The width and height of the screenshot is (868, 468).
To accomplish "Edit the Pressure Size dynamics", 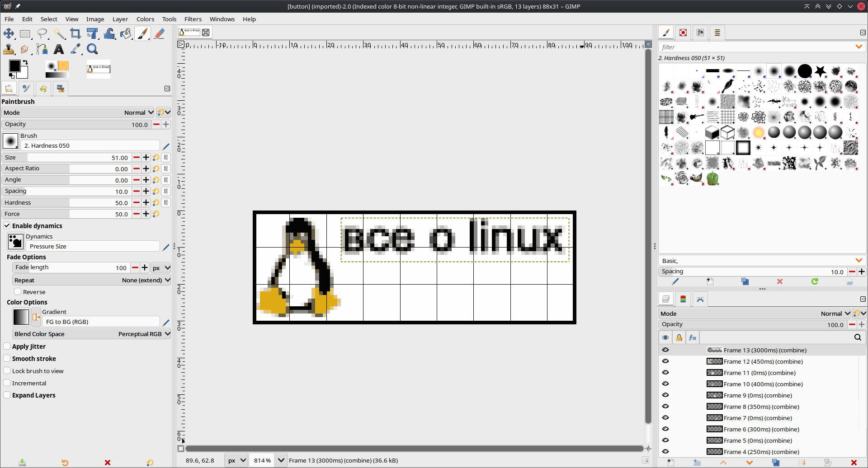I will 166,247.
